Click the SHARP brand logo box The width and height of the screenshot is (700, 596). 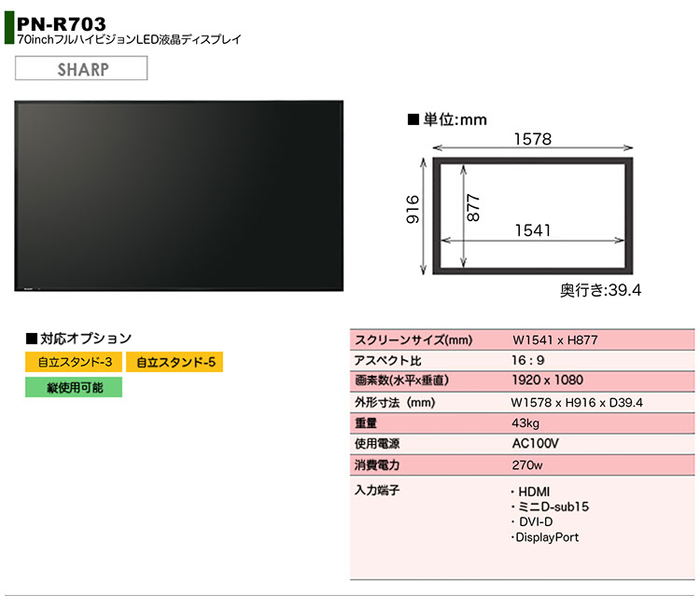(x=81, y=68)
